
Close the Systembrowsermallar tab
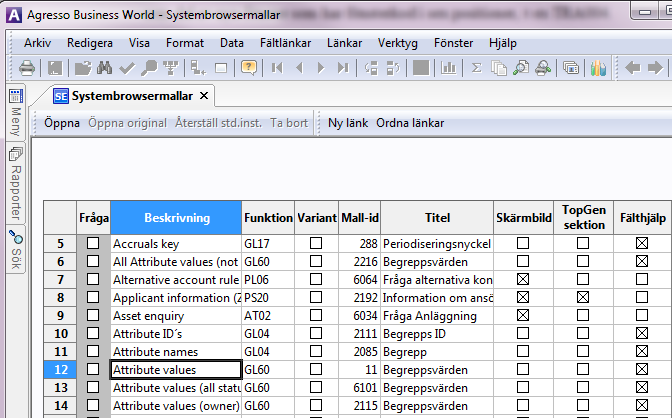pyautogui.click(x=204, y=96)
